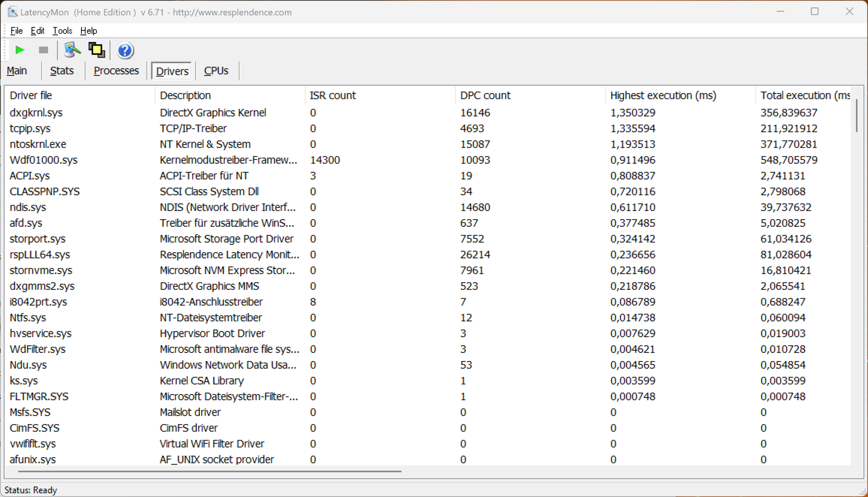This screenshot has height=497, width=868.
Task: Switch to the Processes tab
Action: click(116, 71)
